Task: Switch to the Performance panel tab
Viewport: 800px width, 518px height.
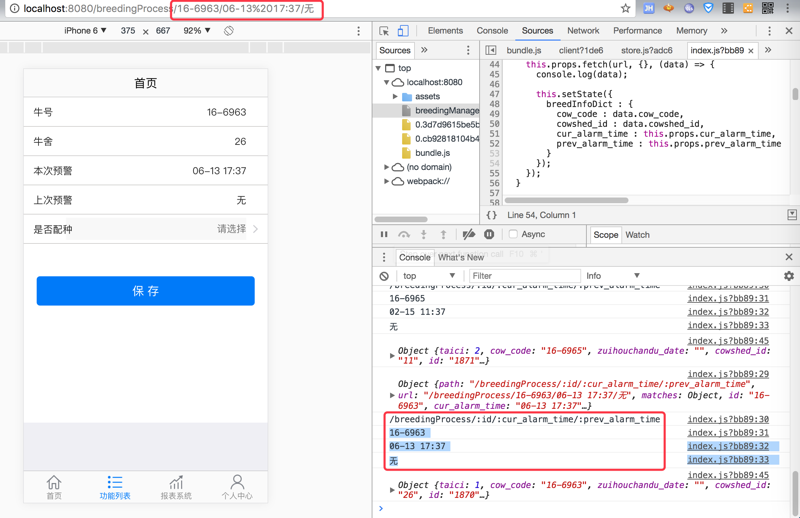Action: [x=637, y=31]
